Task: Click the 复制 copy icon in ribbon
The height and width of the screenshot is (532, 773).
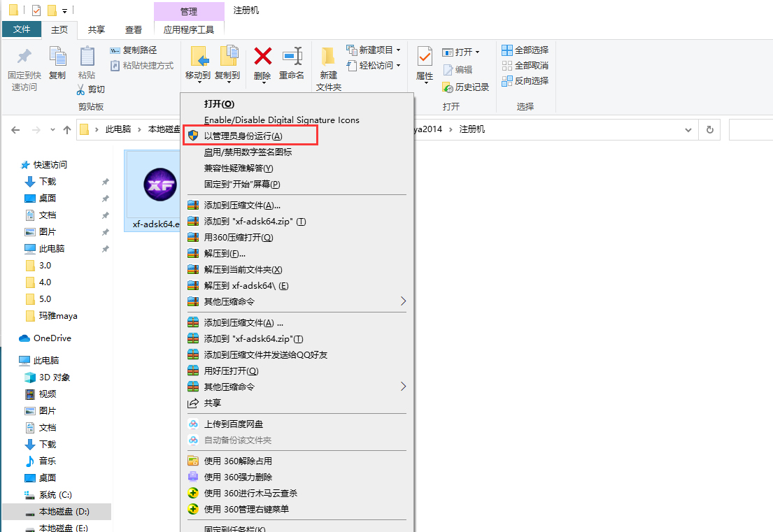Action: 57,57
